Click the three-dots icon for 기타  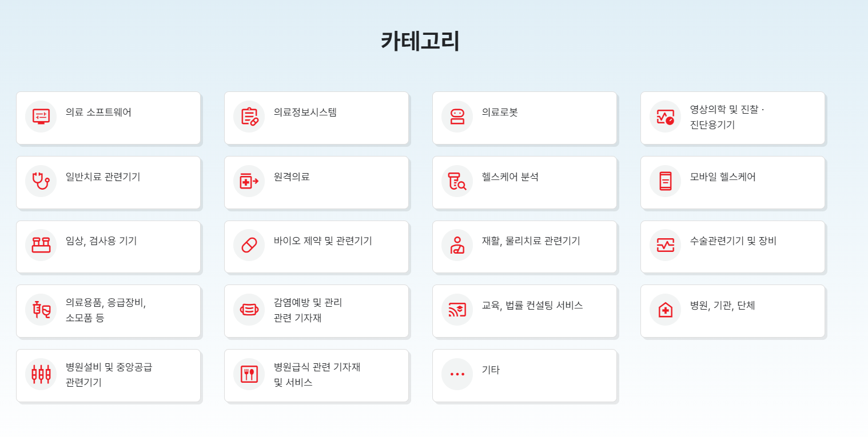point(457,374)
